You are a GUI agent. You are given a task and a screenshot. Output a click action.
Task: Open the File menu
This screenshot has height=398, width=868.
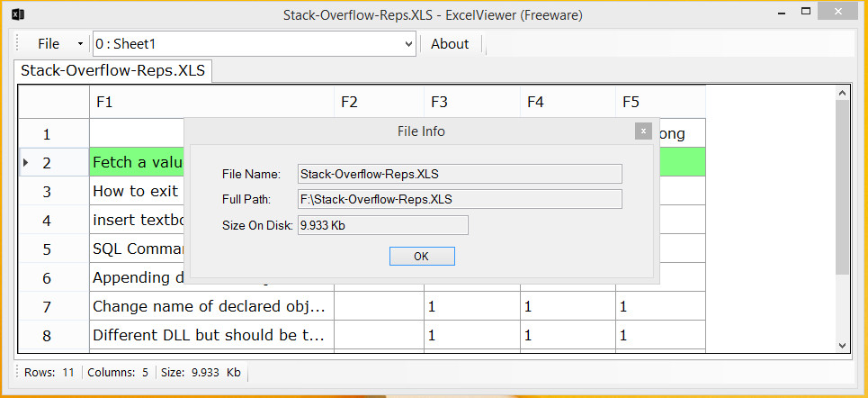pyautogui.click(x=49, y=44)
